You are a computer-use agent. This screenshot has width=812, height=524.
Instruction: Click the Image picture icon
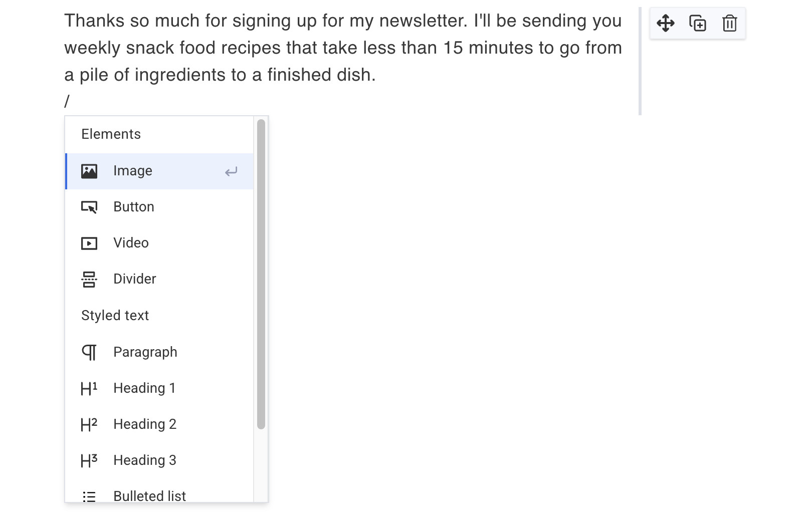[89, 171]
